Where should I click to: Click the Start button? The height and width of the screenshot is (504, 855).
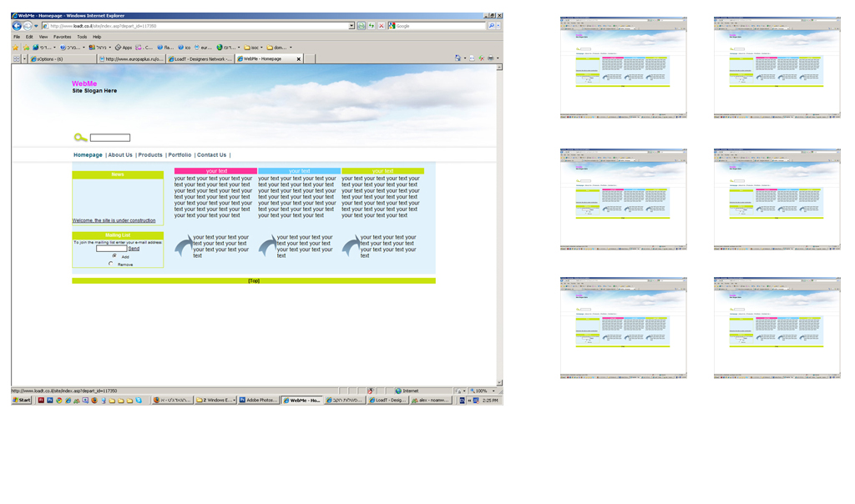tap(21, 400)
